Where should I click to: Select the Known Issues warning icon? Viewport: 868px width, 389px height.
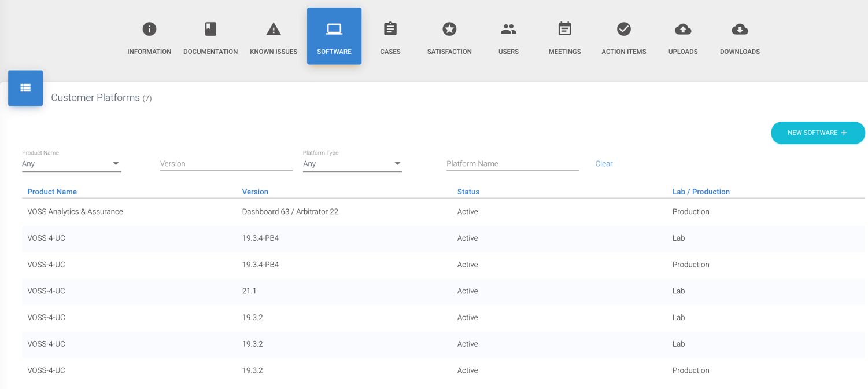273,28
